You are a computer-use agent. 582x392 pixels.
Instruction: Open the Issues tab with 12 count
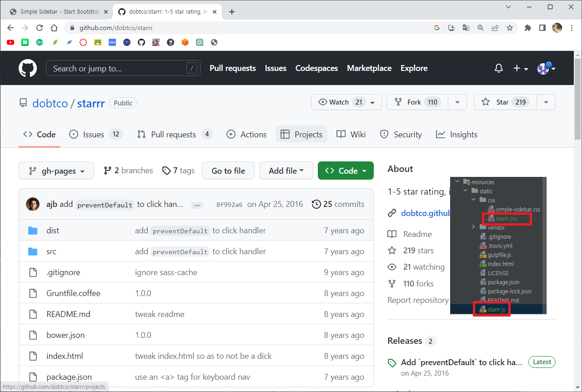tap(96, 135)
